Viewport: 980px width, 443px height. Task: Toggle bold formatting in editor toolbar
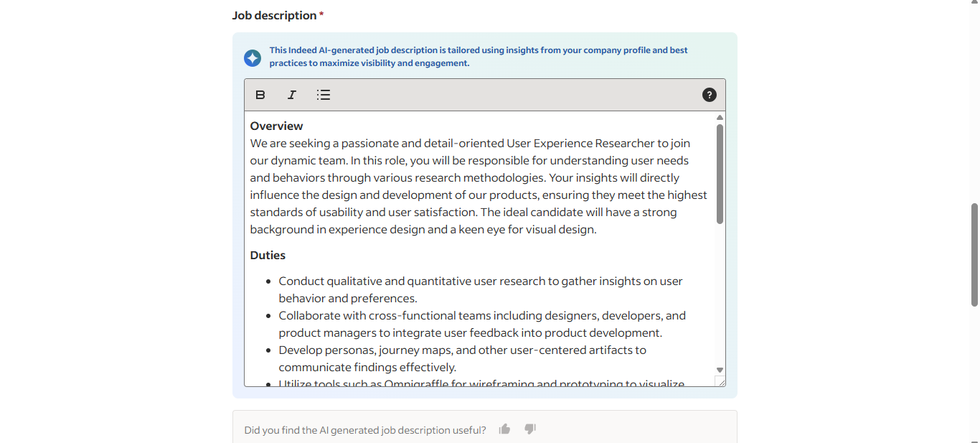coord(260,95)
